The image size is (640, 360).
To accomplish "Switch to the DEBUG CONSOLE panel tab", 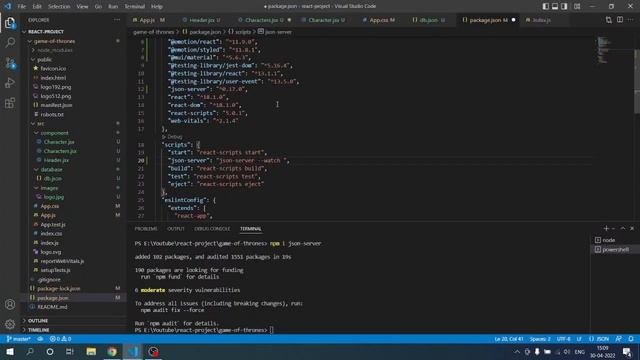I will point(212,229).
